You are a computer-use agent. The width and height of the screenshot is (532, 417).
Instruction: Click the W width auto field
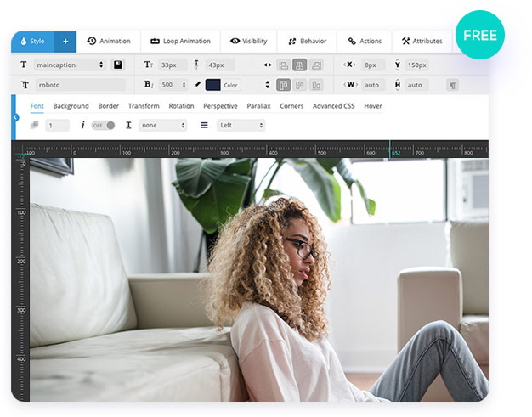click(x=373, y=85)
